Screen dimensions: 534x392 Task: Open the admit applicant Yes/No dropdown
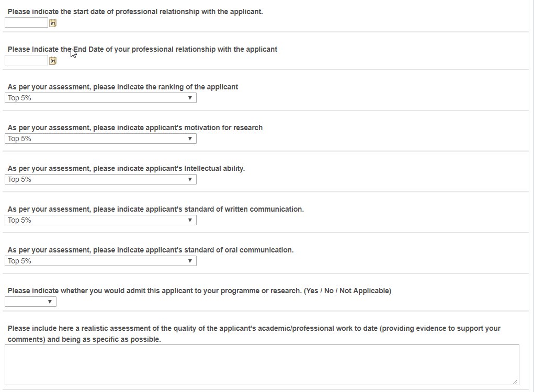30,302
